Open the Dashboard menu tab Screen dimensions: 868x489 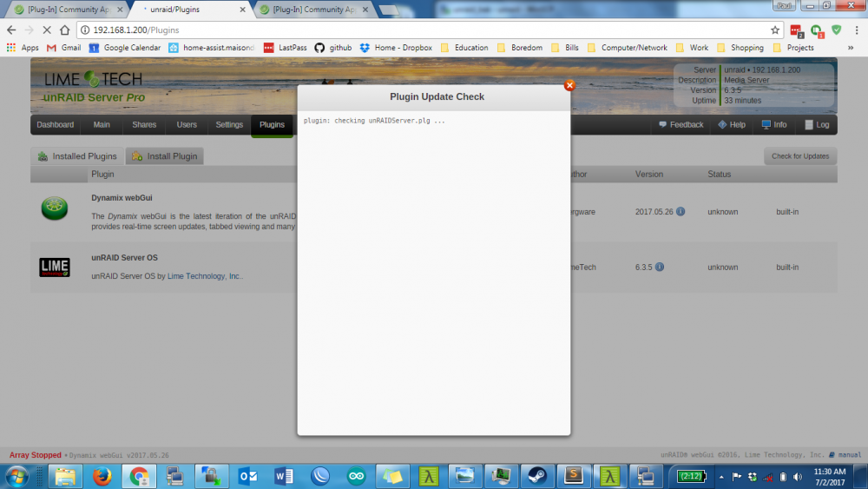click(x=56, y=124)
